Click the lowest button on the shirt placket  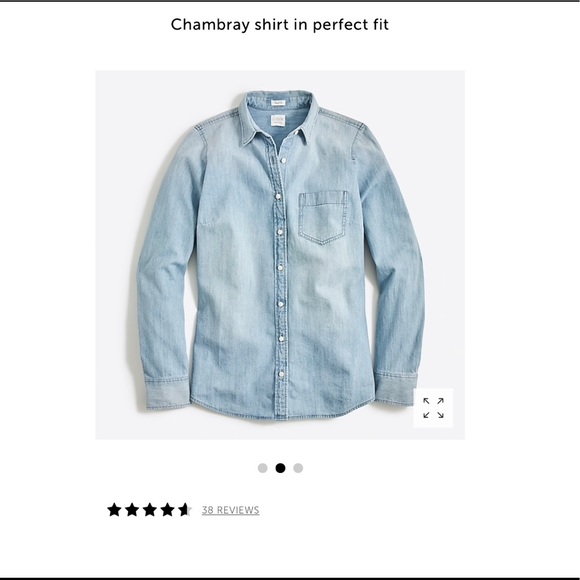[x=281, y=374]
